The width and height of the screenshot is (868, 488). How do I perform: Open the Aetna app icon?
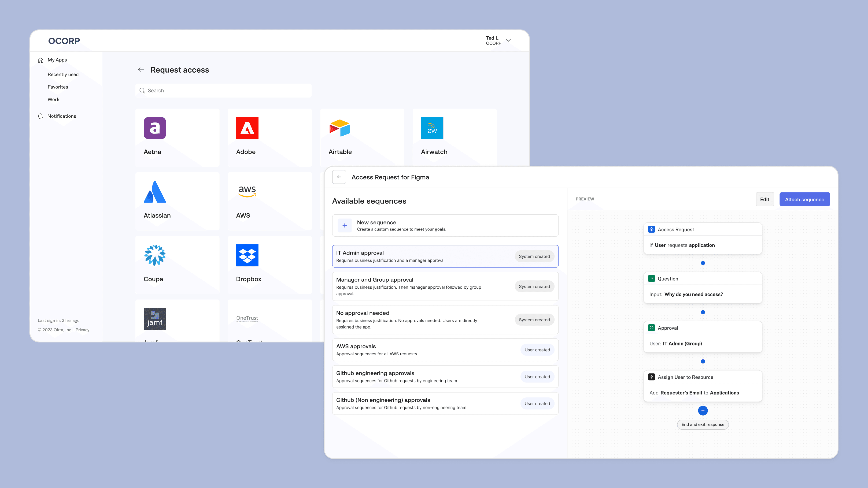point(155,128)
